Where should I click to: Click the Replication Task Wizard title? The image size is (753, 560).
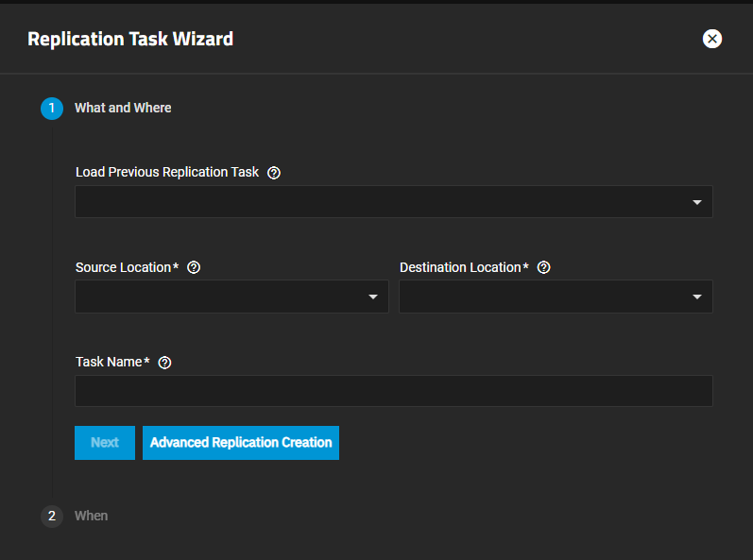[x=130, y=39]
